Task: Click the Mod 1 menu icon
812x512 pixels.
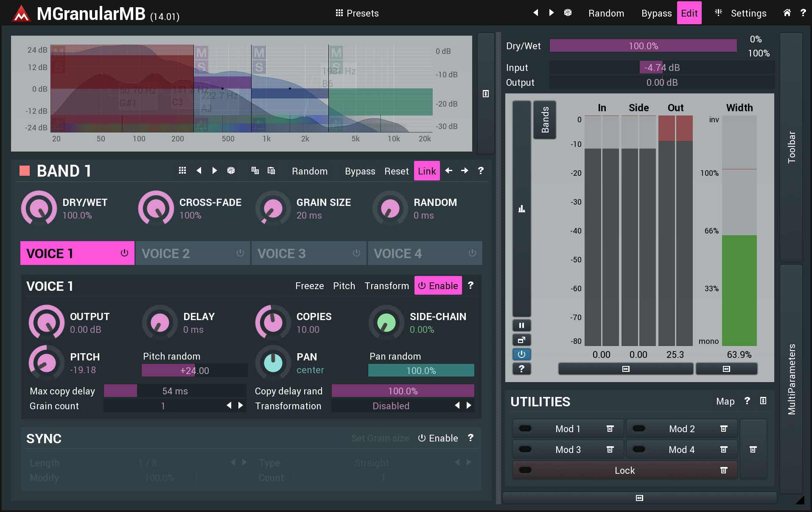Action: click(x=610, y=429)
